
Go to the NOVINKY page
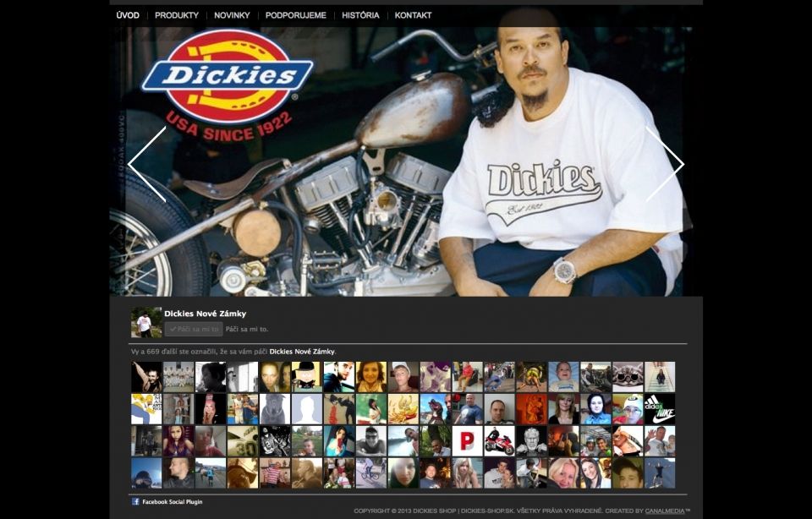[x=232, y=15]
